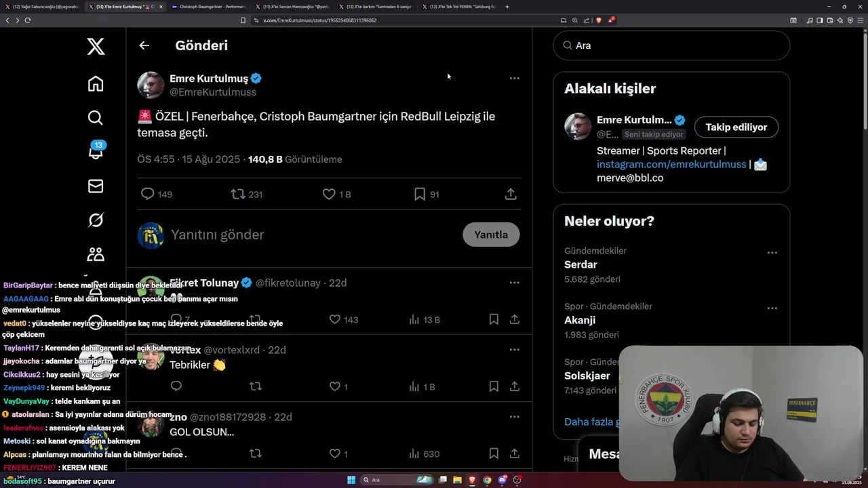Open Messages envelope icon in sidebar

(x=96, y=186)
